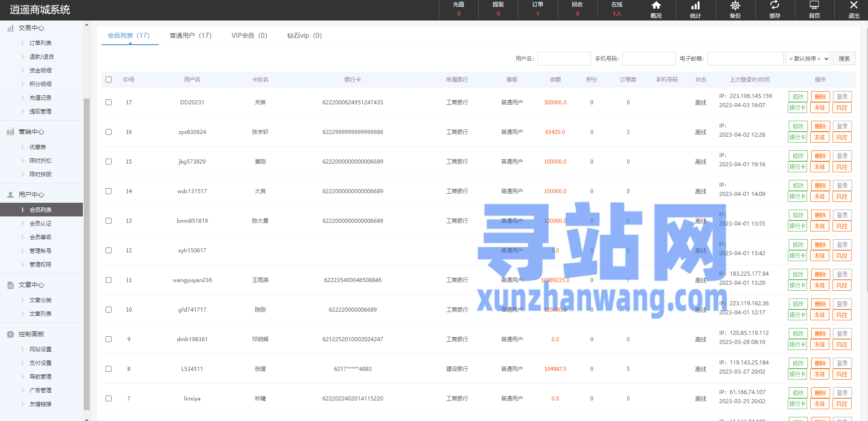This screenshot has height=421, width=868.
Task: Check the row for user zyx830624
Action: 108,132
